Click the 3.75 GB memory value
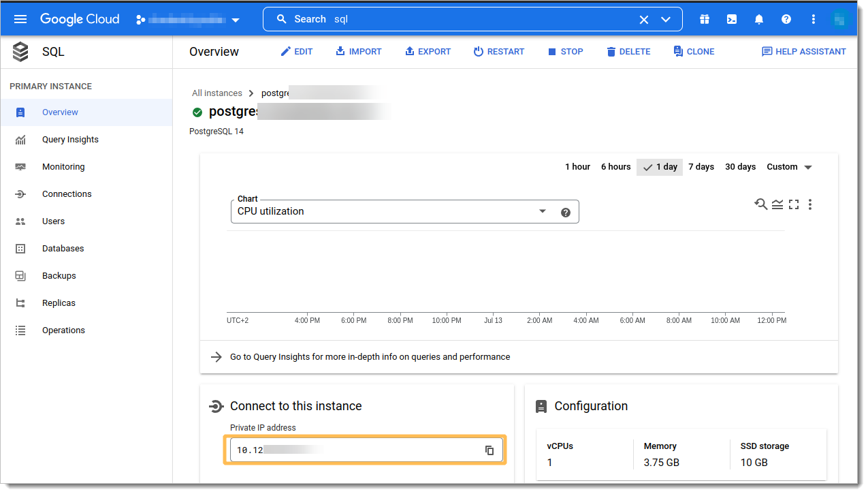Viewport: 868px width, 494px height. pyautogui.click(x=661, y=463)
